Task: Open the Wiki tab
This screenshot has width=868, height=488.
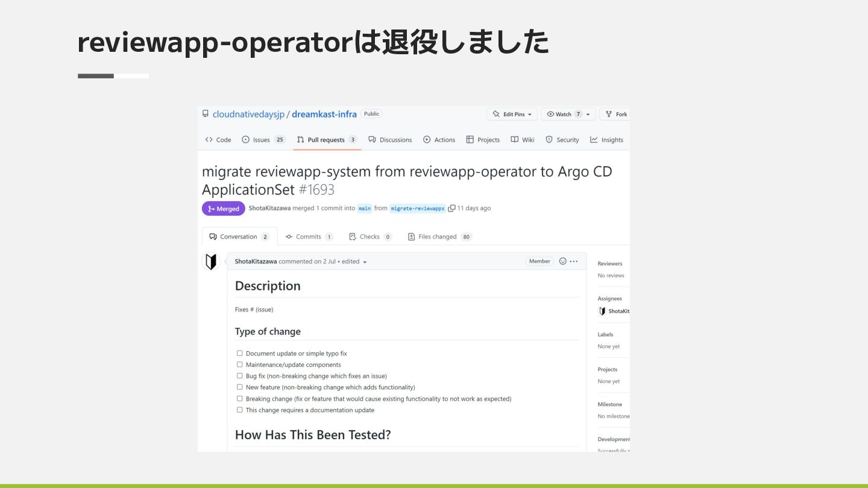Action: pyautogui.click(x=523, y=140)
